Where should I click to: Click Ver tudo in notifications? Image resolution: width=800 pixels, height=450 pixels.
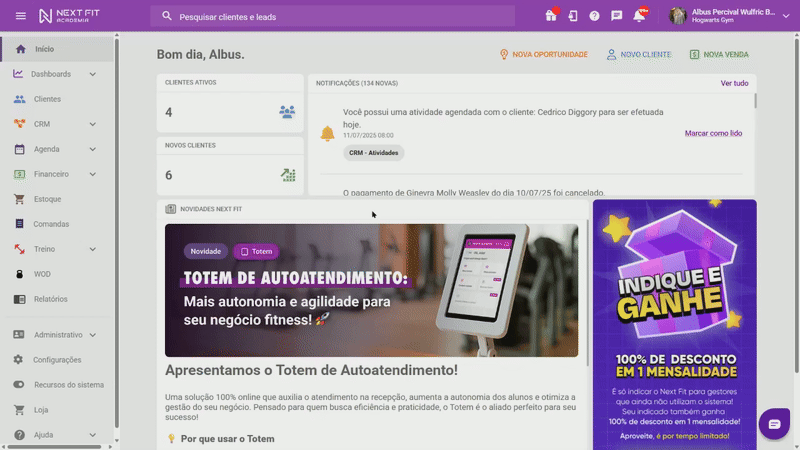pyautogui.click(x=734, y=83)
